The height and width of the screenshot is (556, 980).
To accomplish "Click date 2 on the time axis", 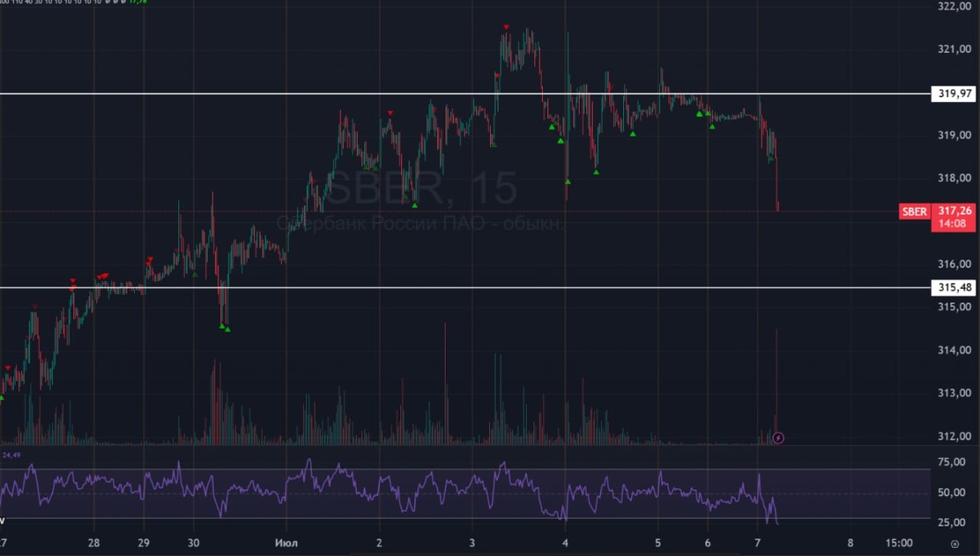I will coord(379,543).
